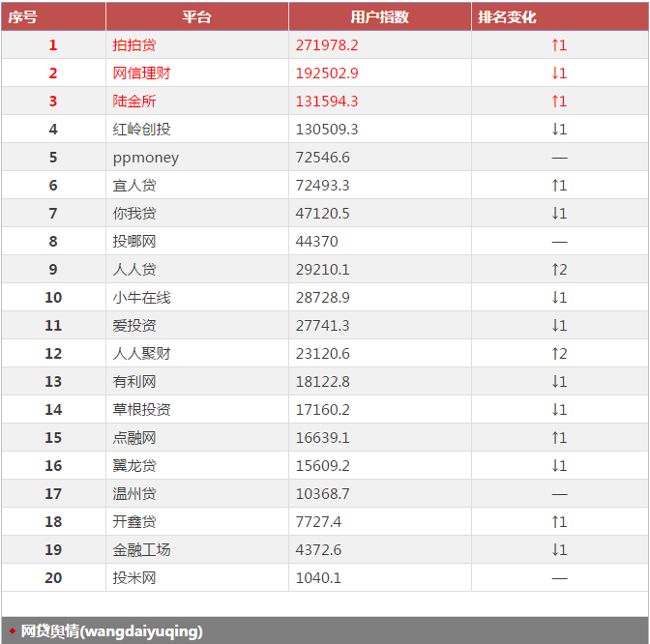Screen dimensions: 650x644
Task: Click rank change dash for ppmoney
Action: (x=559, y=158)
